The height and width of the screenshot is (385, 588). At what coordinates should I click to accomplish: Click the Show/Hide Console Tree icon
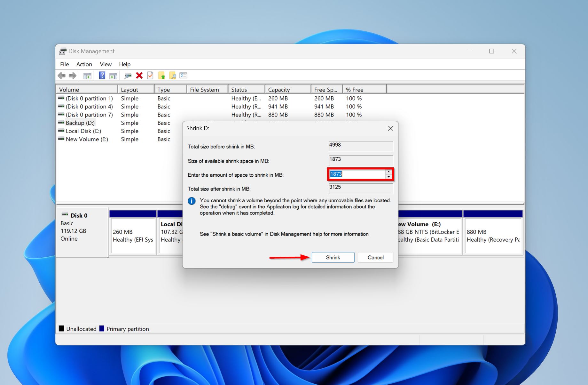87,76
